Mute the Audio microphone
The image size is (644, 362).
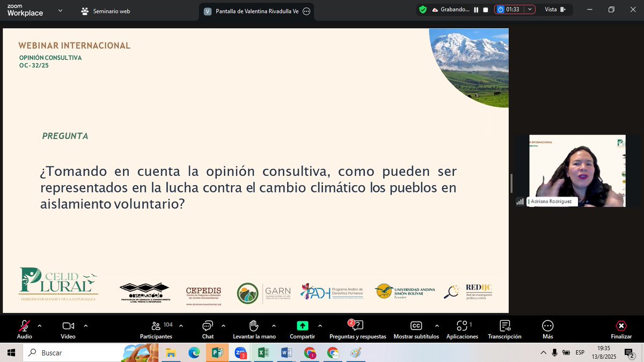point(24,329)
